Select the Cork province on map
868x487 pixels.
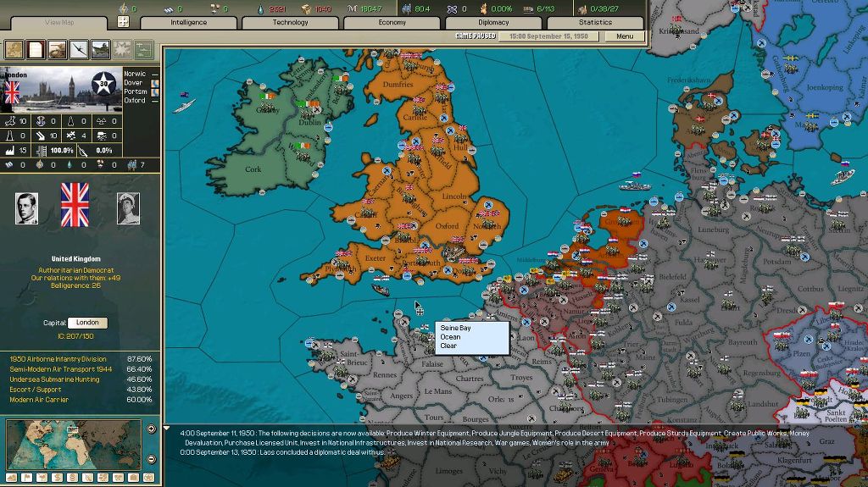[253, 169]
